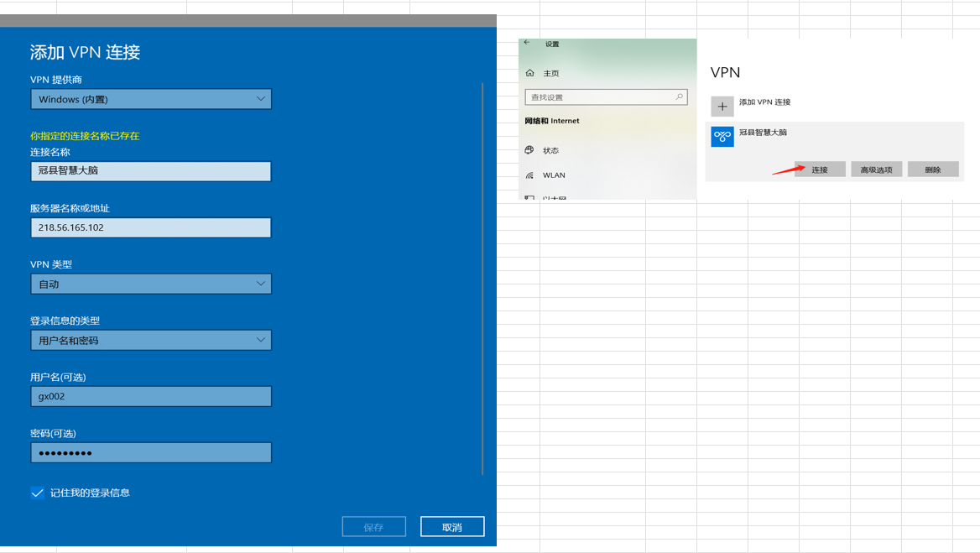Screen dimensions: 980x553
Task: Click the dialog's vertical scrollbar
Action: (482, 277)
